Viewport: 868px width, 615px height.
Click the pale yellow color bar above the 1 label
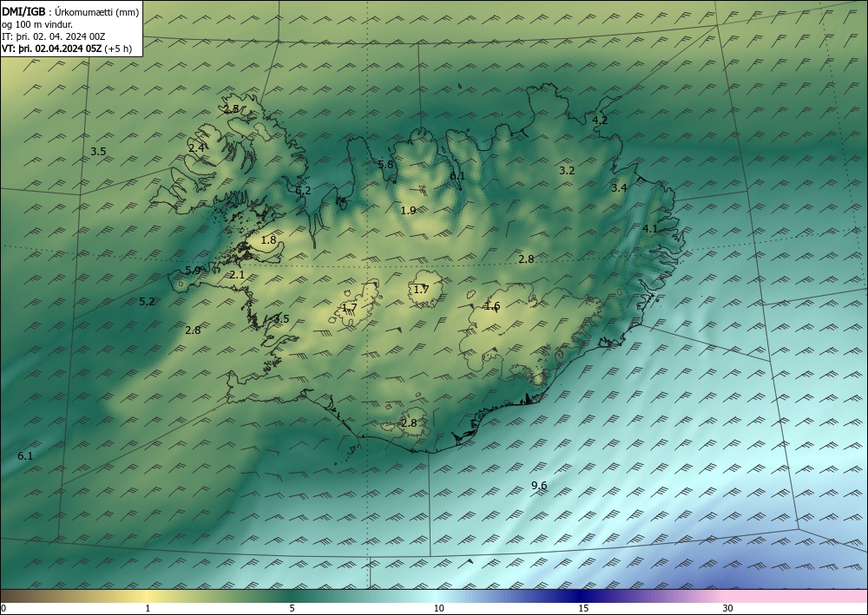coord(148,596)
